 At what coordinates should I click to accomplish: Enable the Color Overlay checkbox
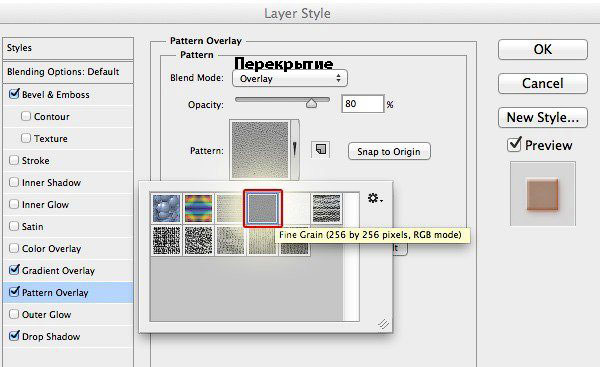14,248
